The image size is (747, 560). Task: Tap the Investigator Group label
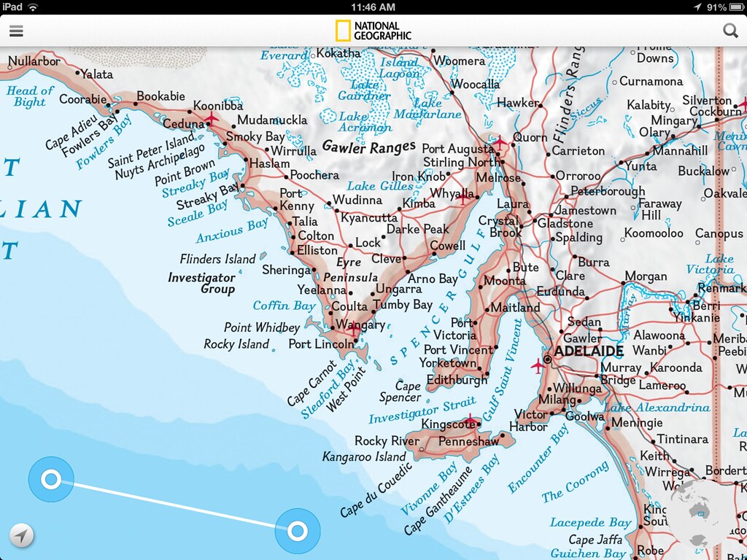pos(201,284)
